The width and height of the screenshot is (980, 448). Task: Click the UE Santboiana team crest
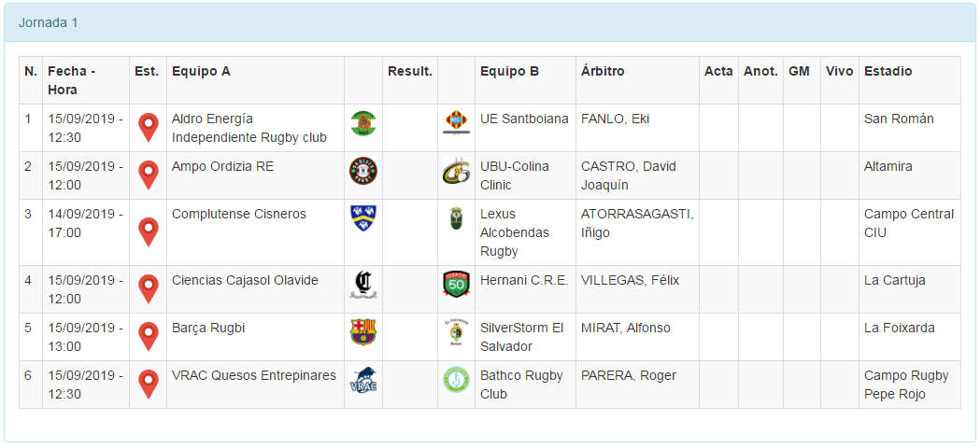click(x=456, y=123)
